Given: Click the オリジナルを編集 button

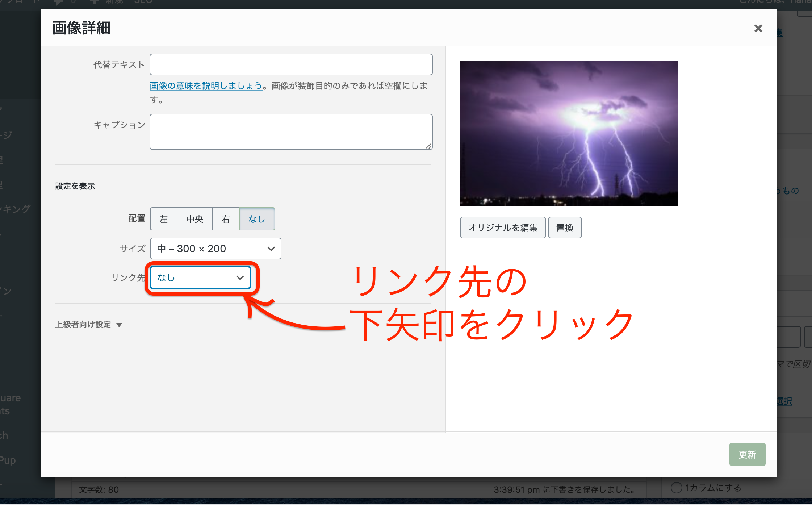Looking at the screenshot, I should (502, 228).
